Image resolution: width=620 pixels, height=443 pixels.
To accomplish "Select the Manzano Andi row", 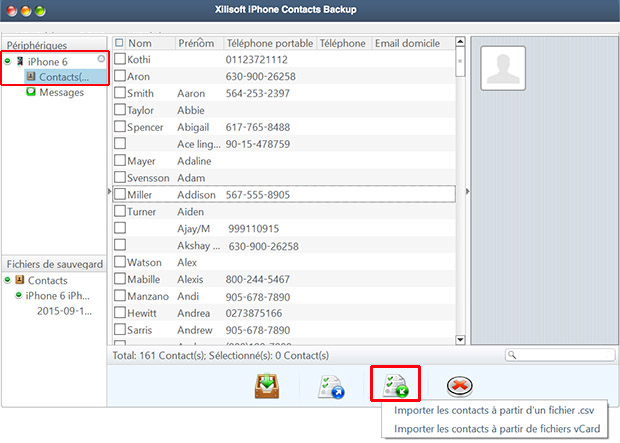I will coord(284,296).
